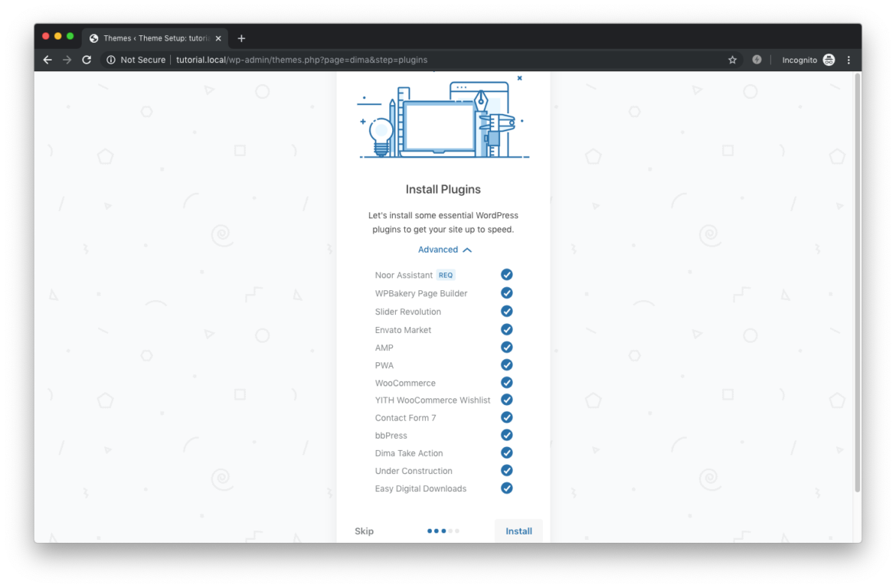Reload the tutorial.local page

point(87,59)
